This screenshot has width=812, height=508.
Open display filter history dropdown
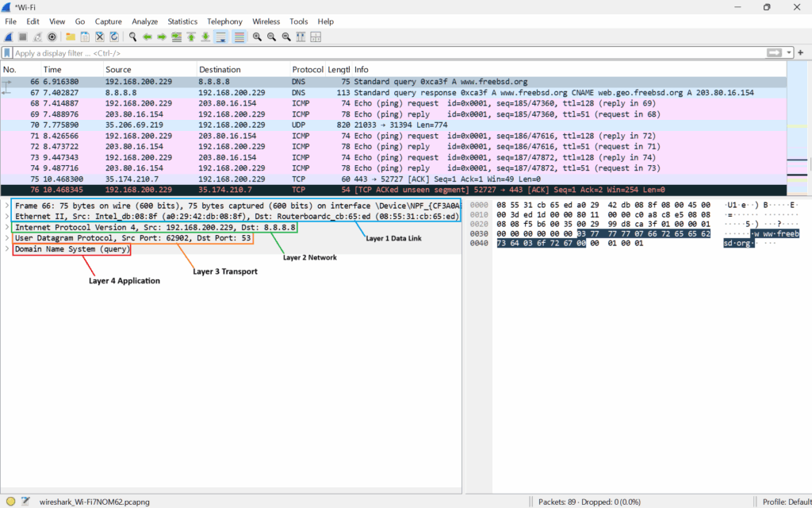coord(789,53)
